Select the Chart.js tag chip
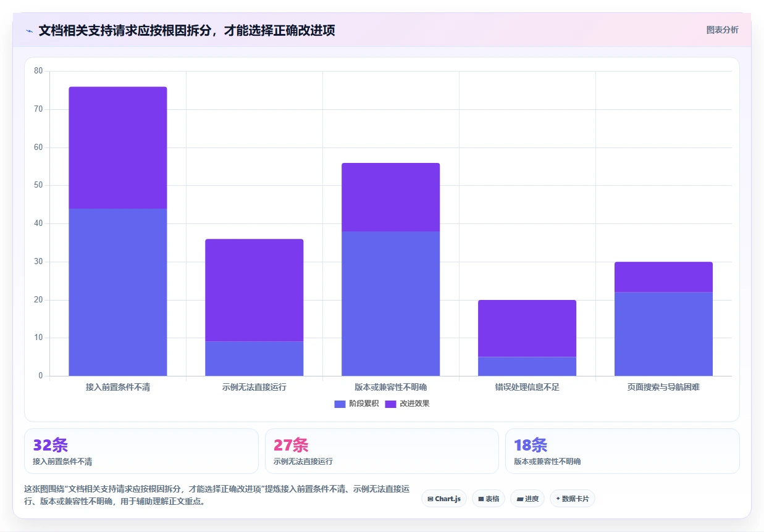The width and height of the screenshot is (764, 532). pos(444,499)
